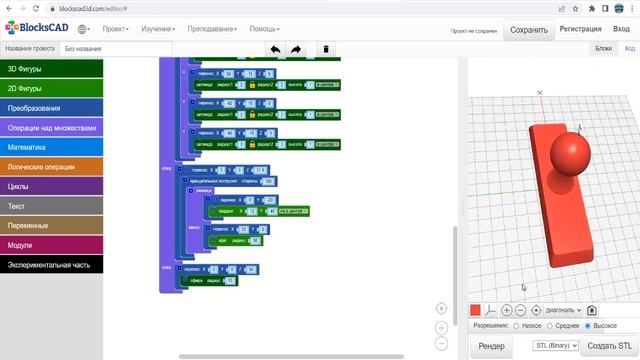
Task: Open the Set Operations category
Action: tap(51, 128)
